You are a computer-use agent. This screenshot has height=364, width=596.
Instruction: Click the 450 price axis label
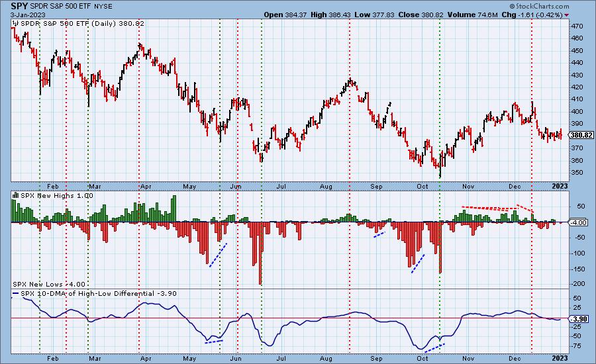coord(577,50)
